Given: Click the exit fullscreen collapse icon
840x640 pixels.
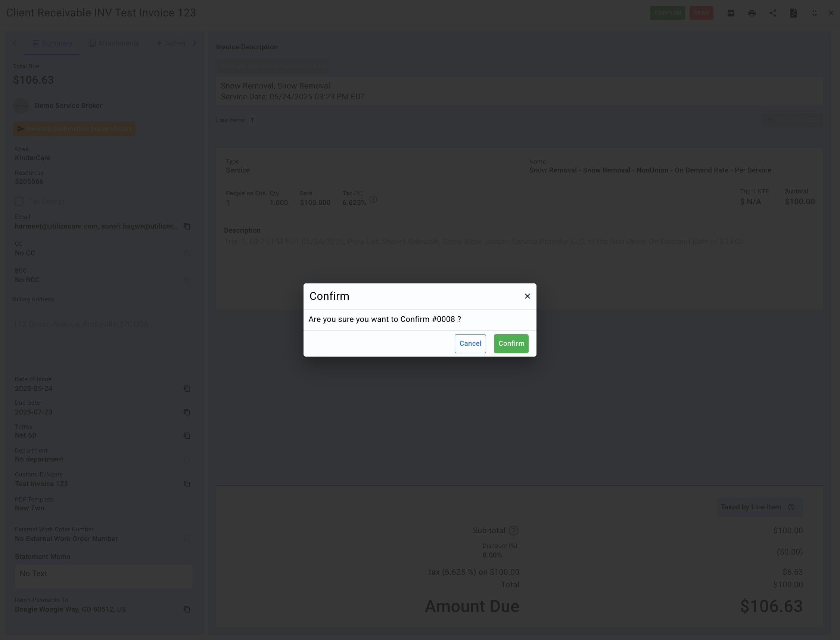Looking at the screenshot, I should pos(815,13).
